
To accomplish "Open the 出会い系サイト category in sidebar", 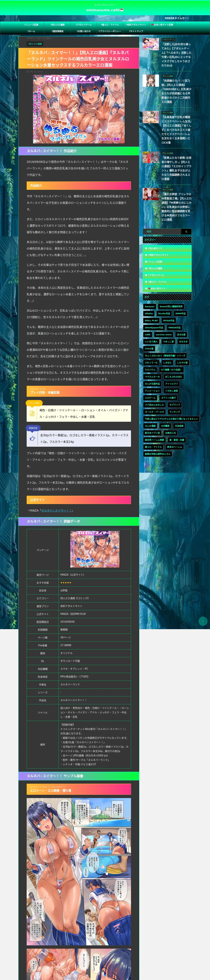I will point(167,288).
